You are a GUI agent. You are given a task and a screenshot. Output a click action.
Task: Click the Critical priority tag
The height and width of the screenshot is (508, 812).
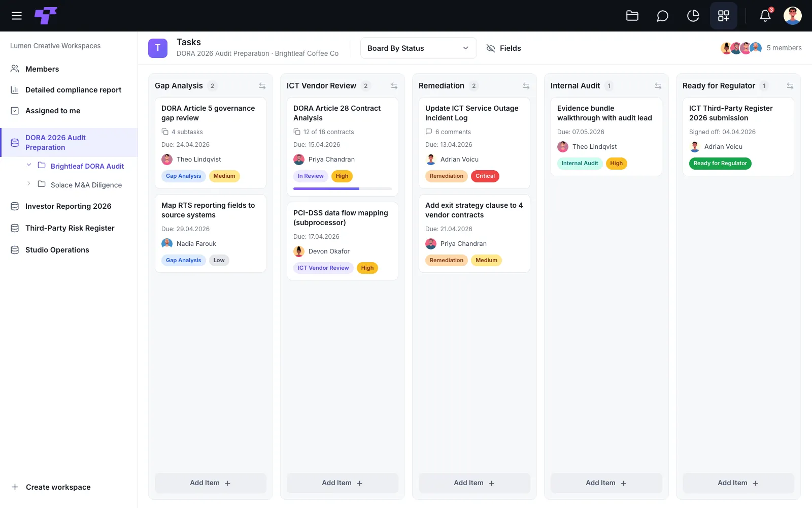coord(485,176)
